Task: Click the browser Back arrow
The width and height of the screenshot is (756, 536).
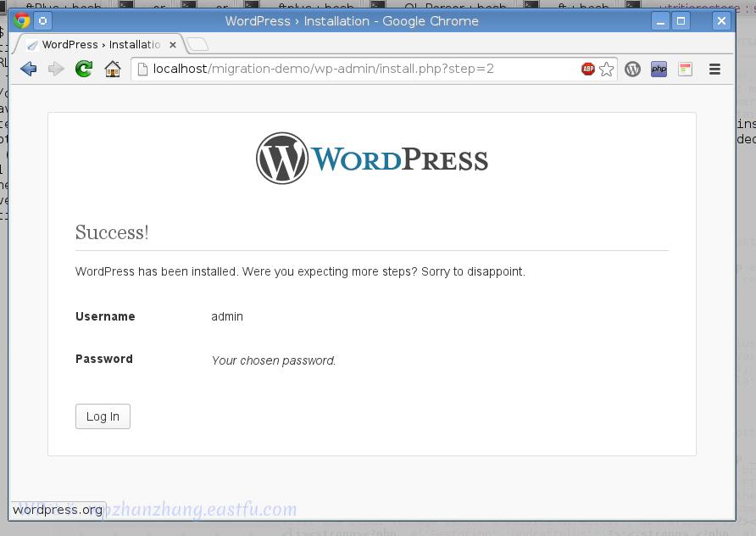Action: coord(29,69)
